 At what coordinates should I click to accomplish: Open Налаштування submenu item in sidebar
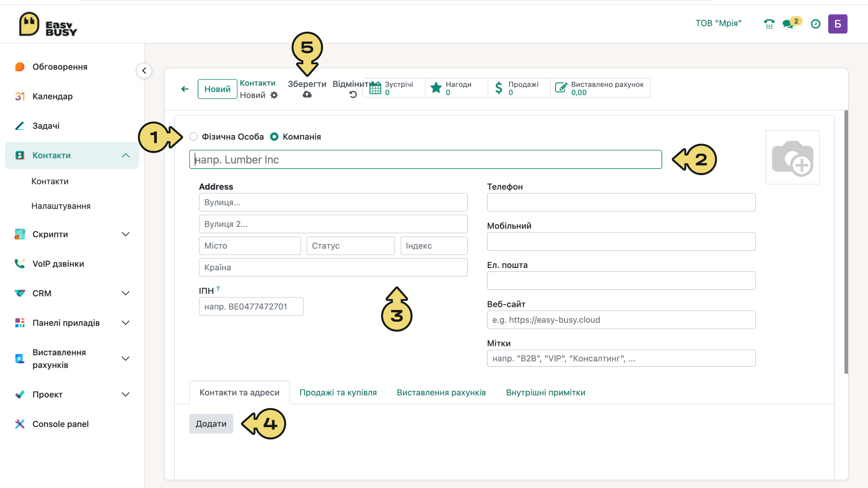pos(61,206)
